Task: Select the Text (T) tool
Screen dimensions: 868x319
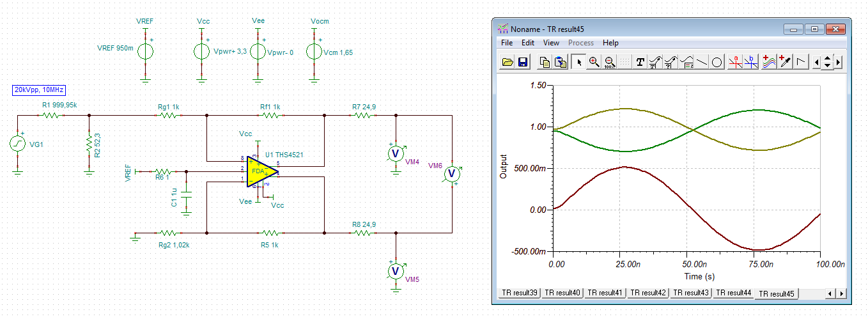Action: tap(640, 62)
